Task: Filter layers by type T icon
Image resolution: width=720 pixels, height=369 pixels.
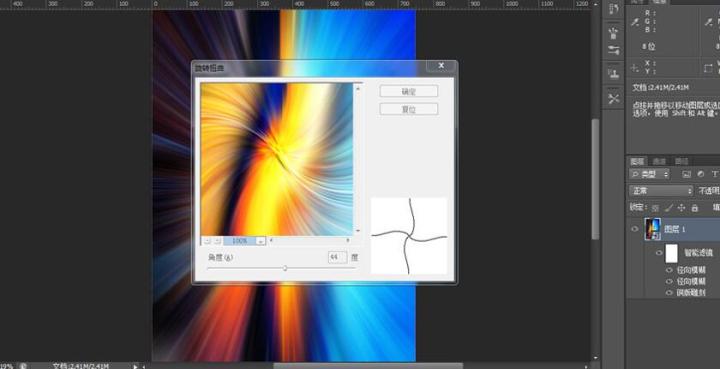Action: tap(715, 174)
